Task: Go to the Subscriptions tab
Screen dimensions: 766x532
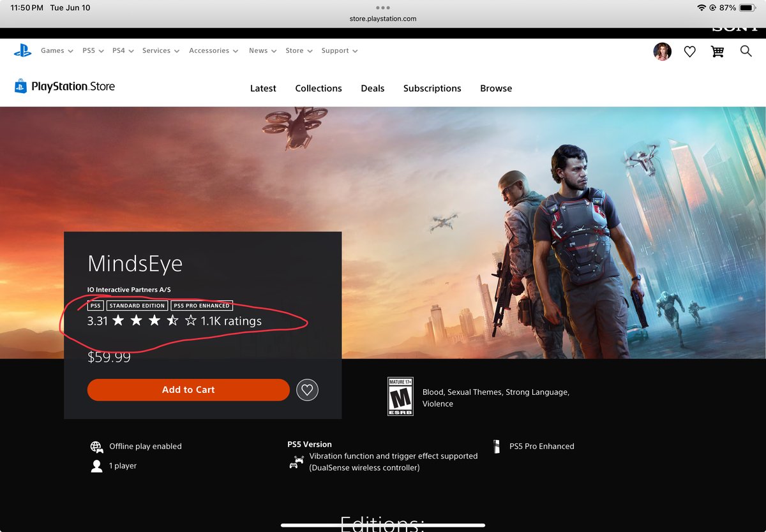Action: click(432, 89)
